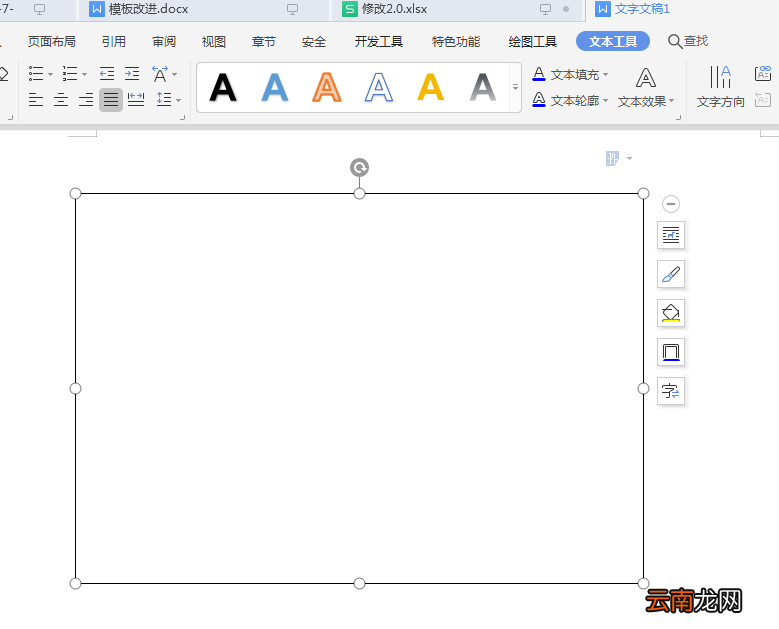Align text to the right

point(86,100)
